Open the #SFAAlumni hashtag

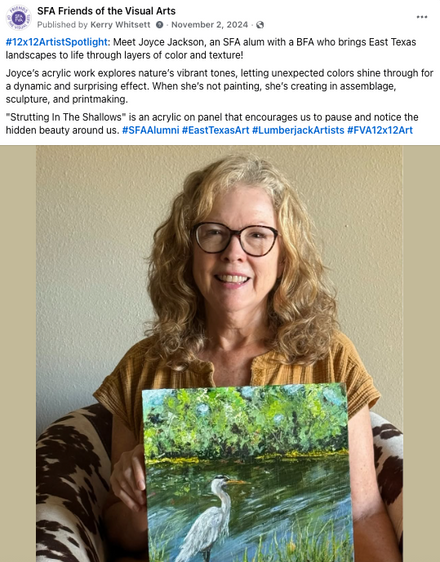[x=150, y=130]
